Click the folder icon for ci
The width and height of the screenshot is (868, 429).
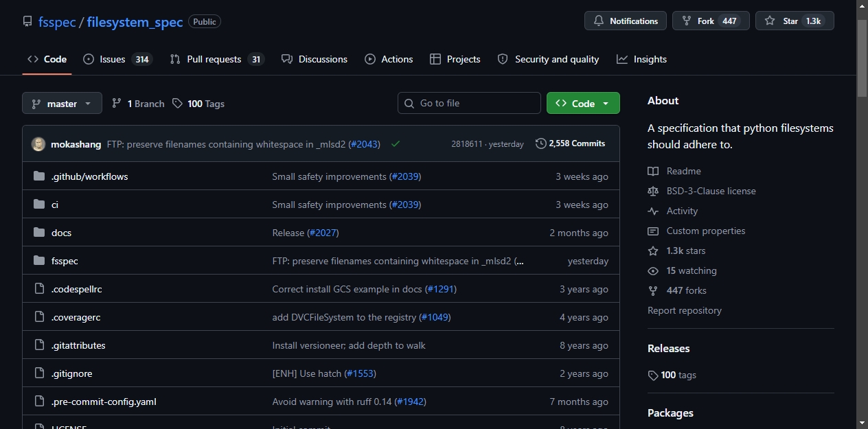point(39,205)
